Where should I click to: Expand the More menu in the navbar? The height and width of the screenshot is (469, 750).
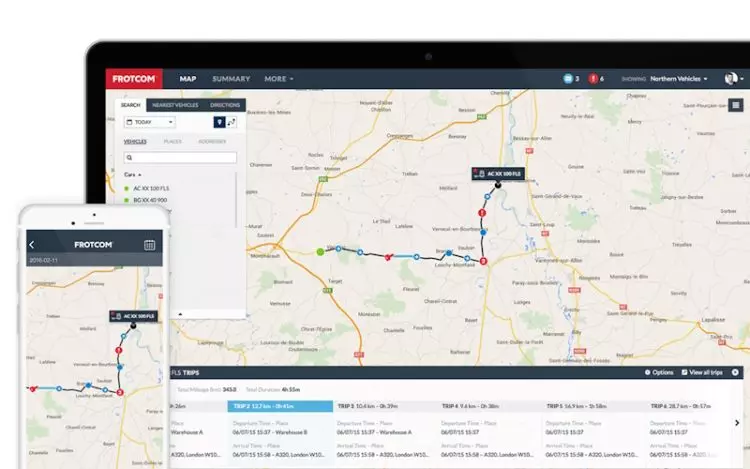click(x=278, y=78)
